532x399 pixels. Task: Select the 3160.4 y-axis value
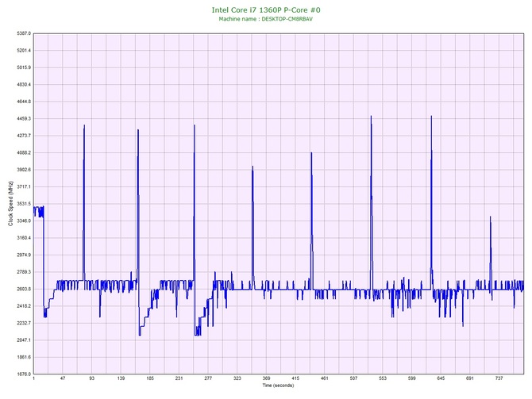click(24, 238)
